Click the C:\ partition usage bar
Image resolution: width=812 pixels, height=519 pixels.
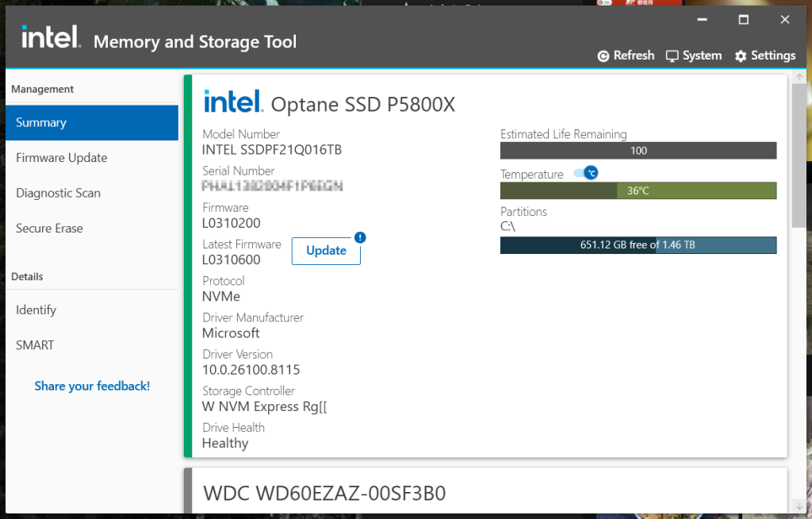point(638,245)
